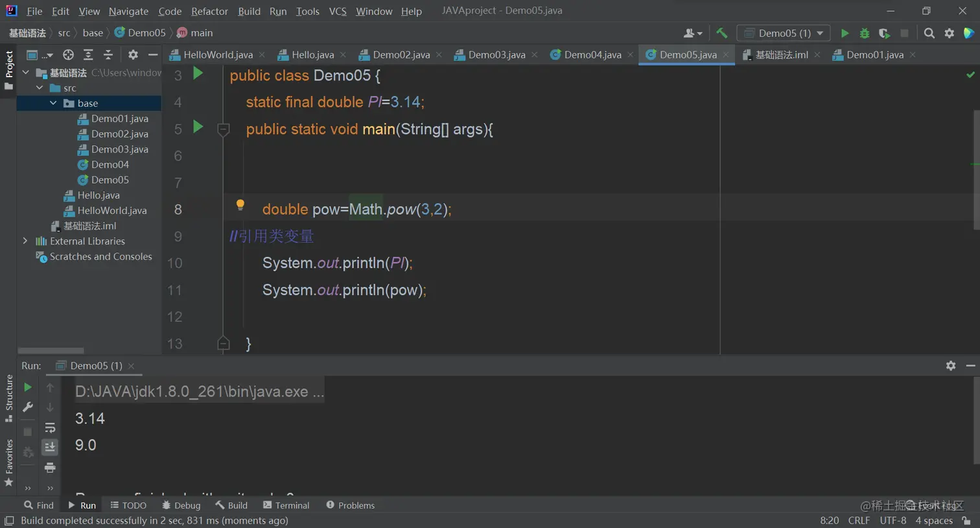Toggle tool window bars icon in status bar
Screen dimensions: 980x528
pyautogui.click(x=9, y=521)
